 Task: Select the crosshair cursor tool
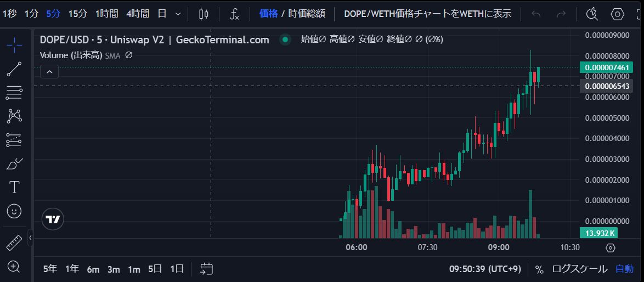point(14,45)
